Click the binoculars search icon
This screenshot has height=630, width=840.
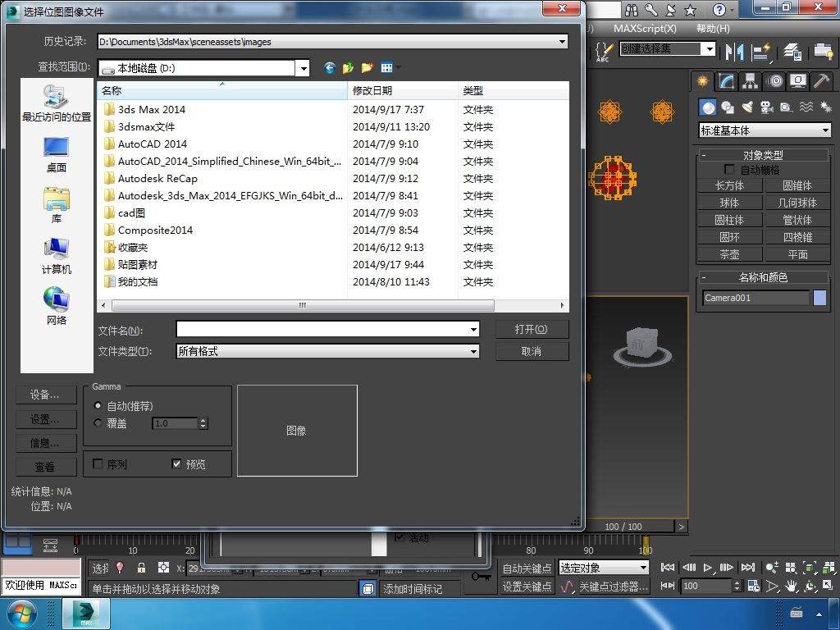(632, 10)
